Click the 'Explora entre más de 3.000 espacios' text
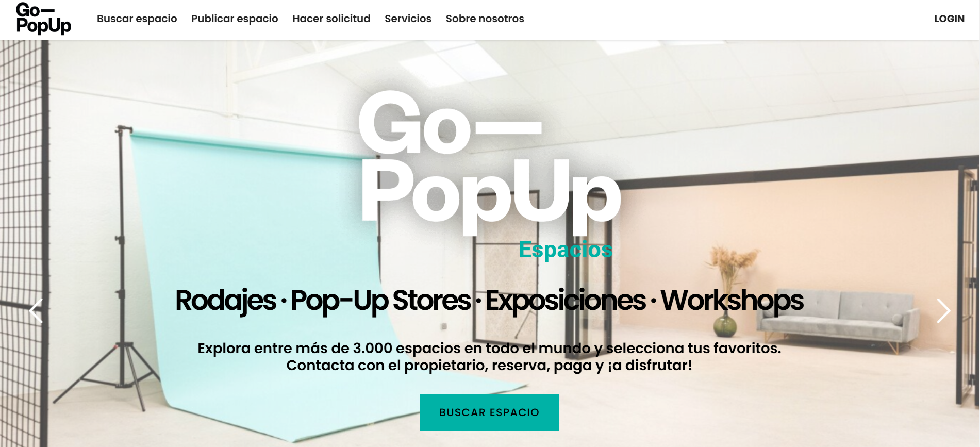Image resolution: width=980 pixels, height=447 pixels. [489, 348]
